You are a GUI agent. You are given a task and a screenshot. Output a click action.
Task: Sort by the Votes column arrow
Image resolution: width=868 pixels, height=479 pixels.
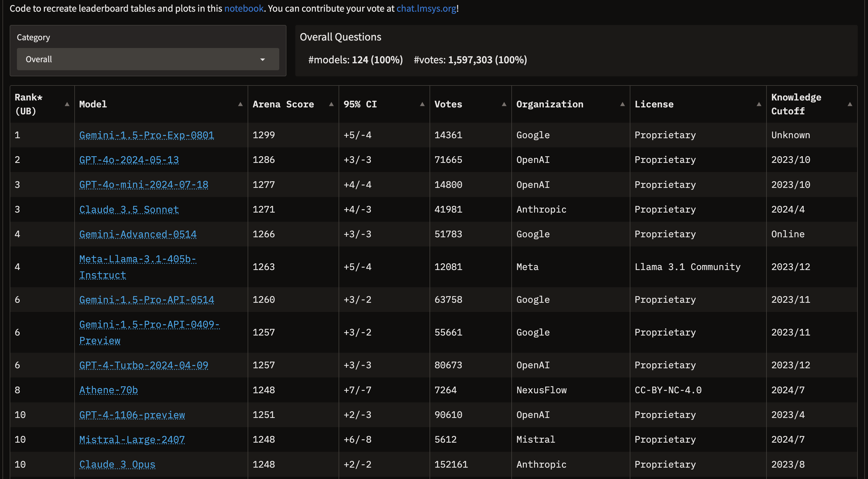click(x=504, y=104)
